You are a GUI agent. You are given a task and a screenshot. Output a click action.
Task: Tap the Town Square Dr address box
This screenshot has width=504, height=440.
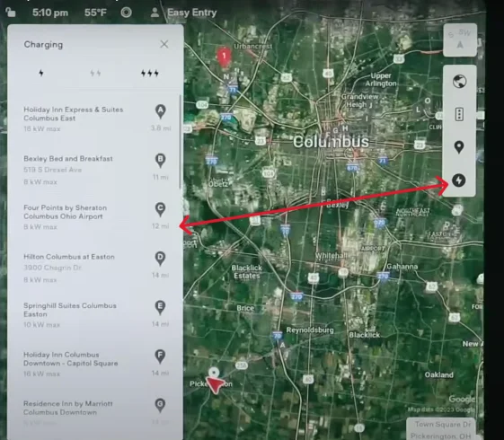click(x=441, y=429)
